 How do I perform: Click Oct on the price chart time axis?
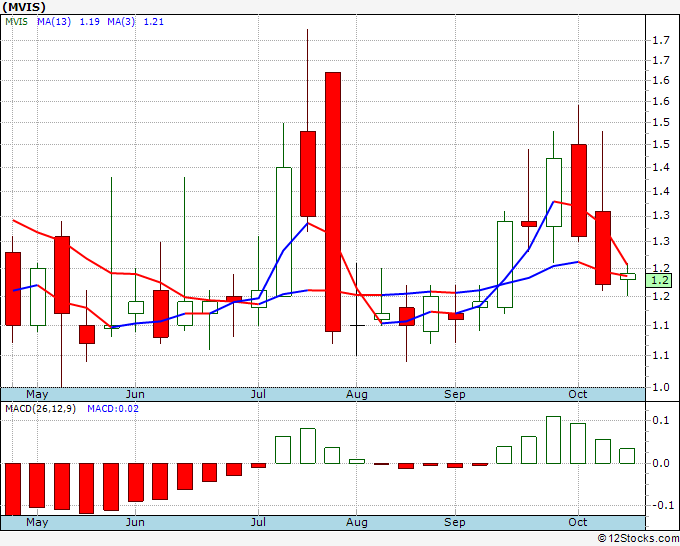point(578,394)
